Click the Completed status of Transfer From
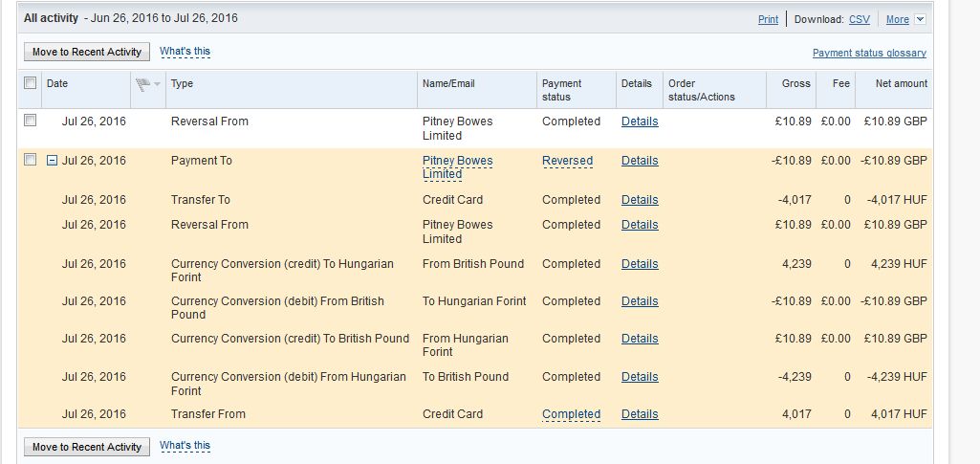The width and height of the screenshot is (980, 464). (x=571, y=414)
